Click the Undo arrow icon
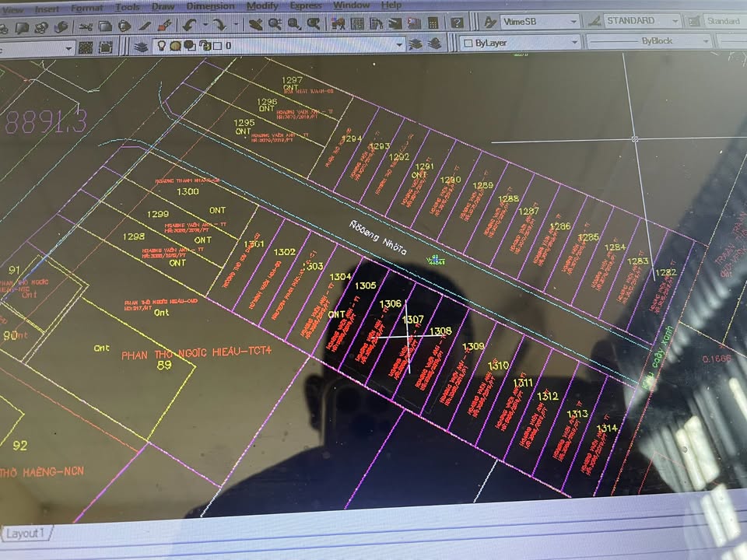Viewport: 747px width, 560px height. pyautogui.click(x=189, y=26)
